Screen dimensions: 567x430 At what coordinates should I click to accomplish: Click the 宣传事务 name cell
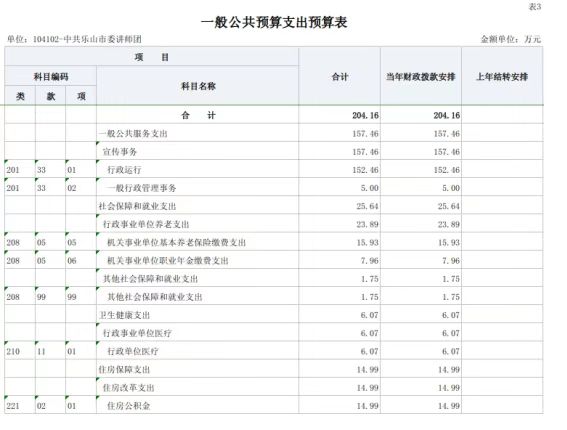coord(198,151)
